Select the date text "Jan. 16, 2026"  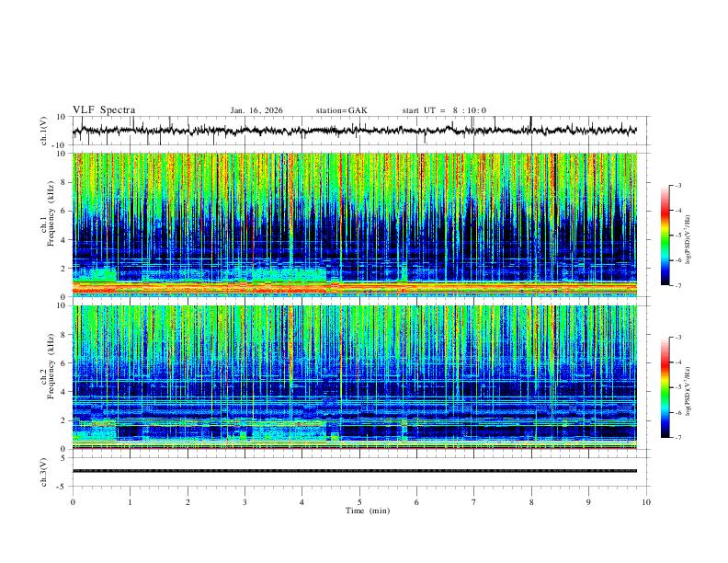(x=256, y=110)
